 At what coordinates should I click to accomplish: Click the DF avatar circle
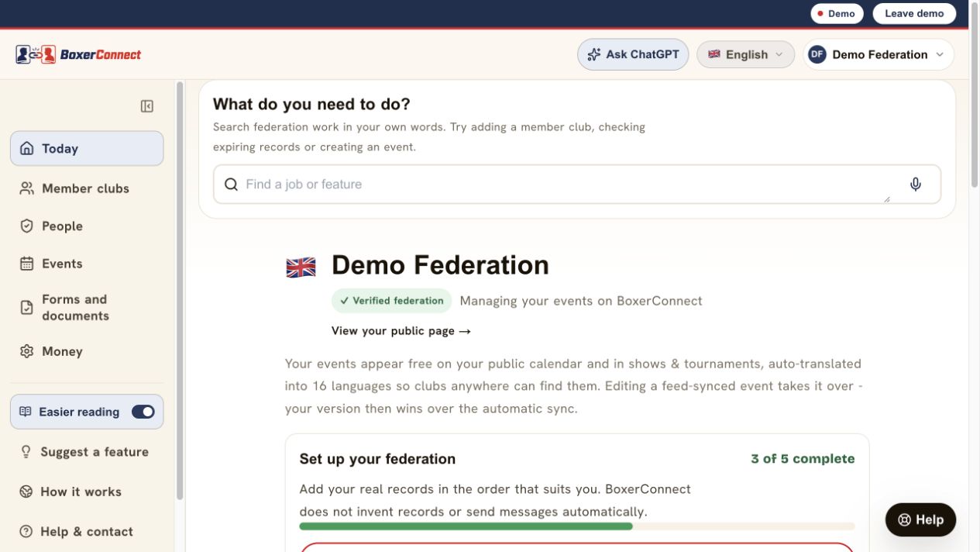817,54
